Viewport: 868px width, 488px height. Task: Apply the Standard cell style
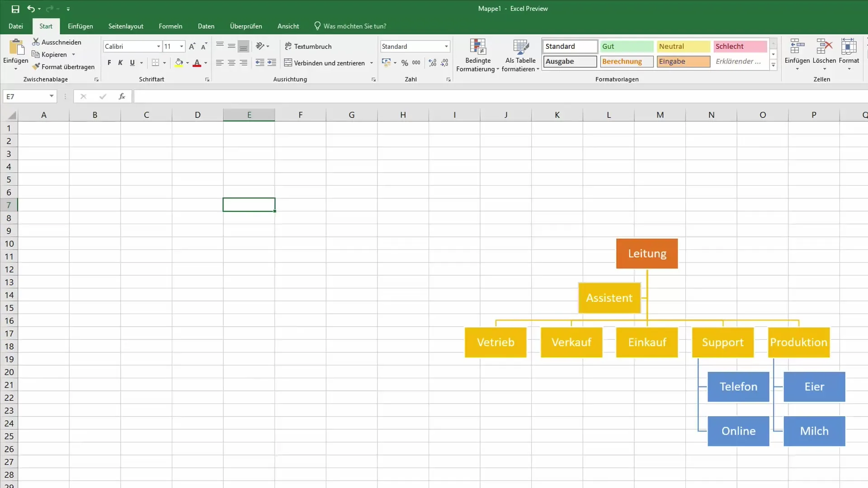pyautogui.click(x=570, y=47)
